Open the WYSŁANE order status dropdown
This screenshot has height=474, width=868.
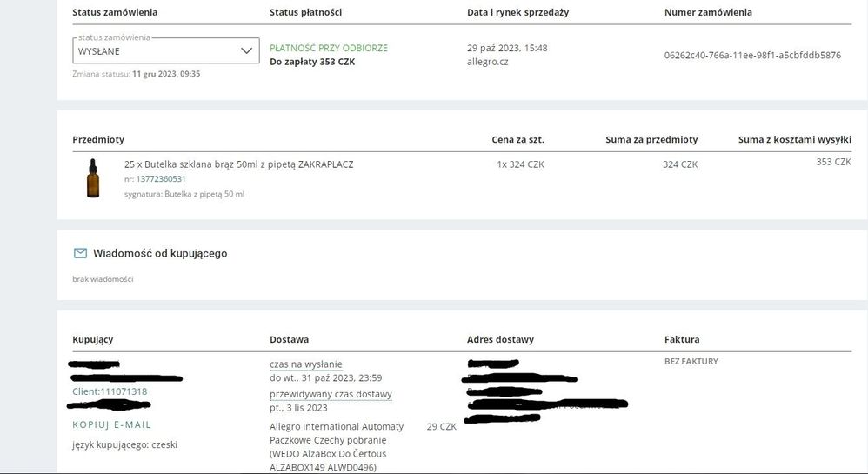coord(157,51)
